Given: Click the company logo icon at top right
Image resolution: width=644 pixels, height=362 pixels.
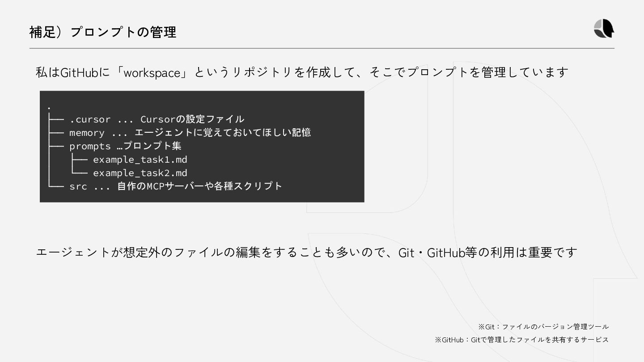Looking at the screenshot, I should pyautogui.click(x=604, y=29).
